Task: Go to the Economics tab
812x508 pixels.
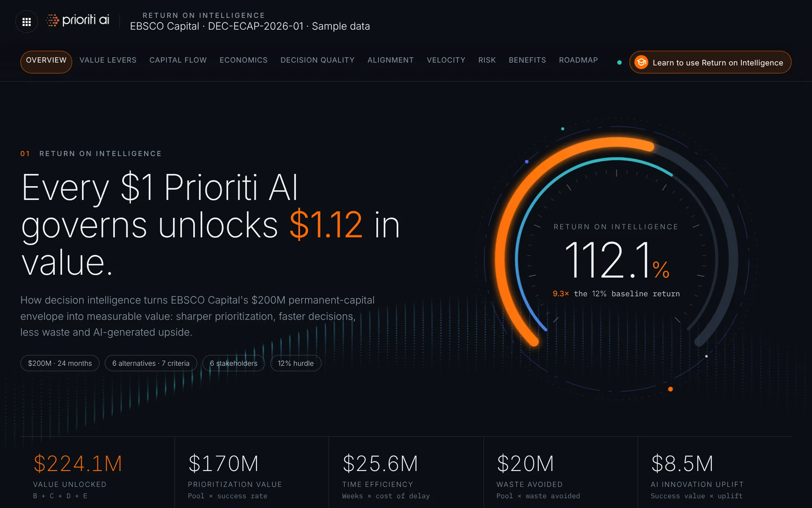Action: point(244,60)
